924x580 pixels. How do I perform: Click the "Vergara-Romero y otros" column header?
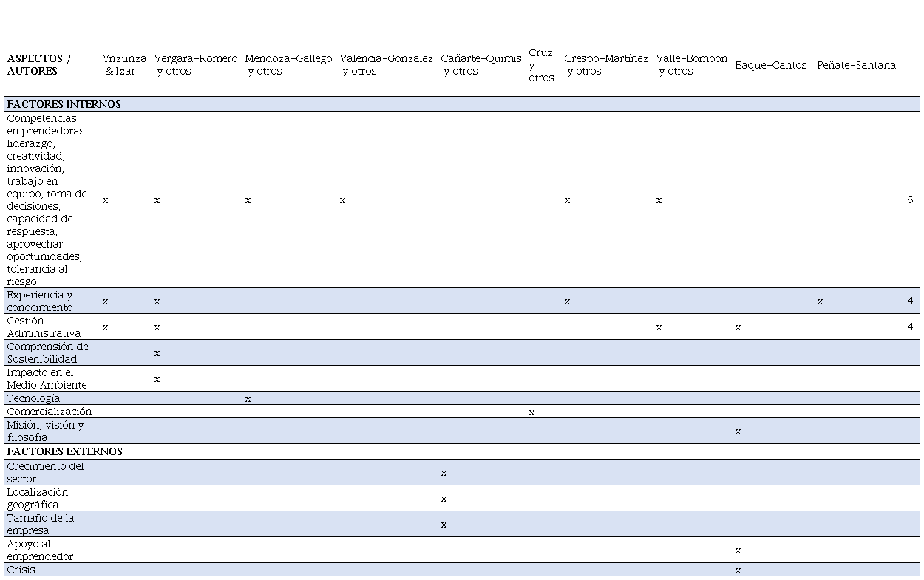195,65
